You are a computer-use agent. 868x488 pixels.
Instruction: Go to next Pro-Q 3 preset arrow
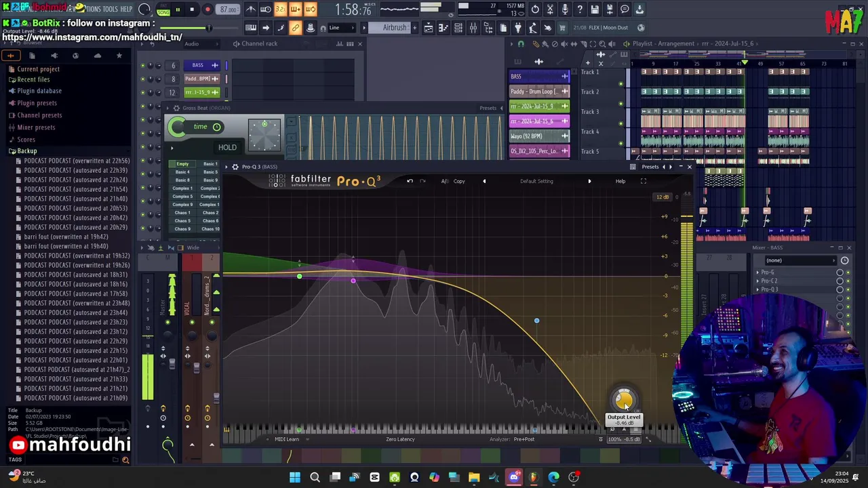(x=589, y=181)
